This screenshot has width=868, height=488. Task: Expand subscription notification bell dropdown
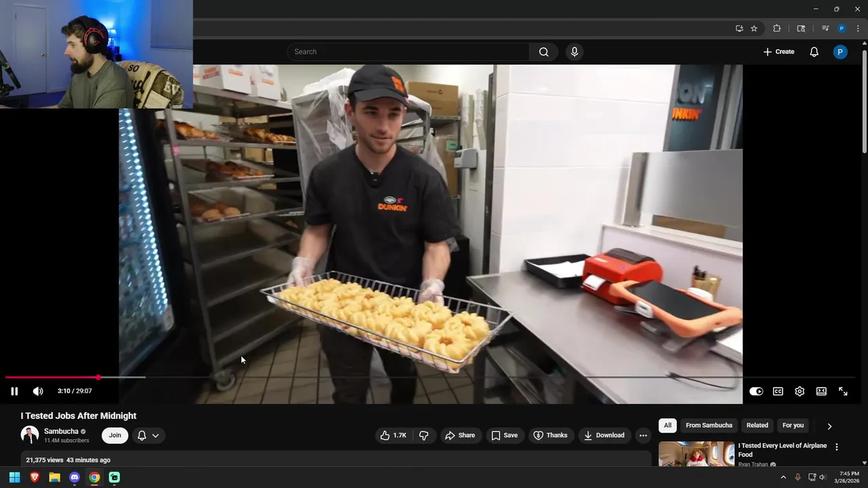[x=148, y=435]
